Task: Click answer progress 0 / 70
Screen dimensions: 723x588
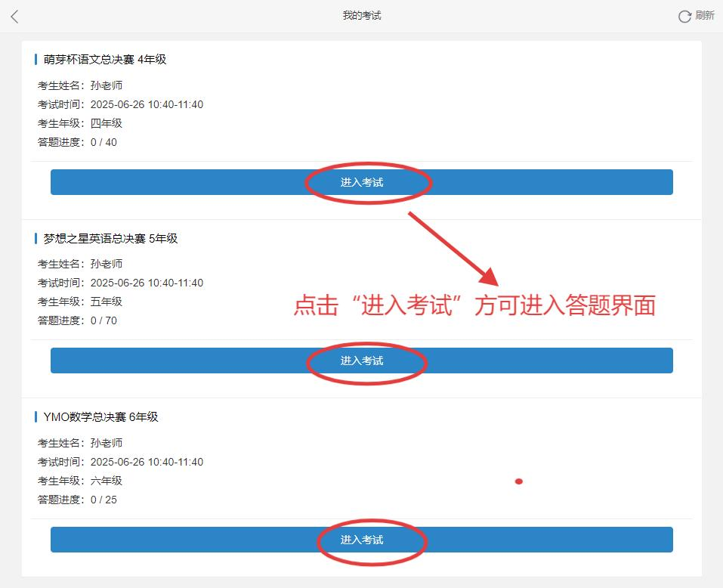Action: pyautogui.click(x=77, y=320)
